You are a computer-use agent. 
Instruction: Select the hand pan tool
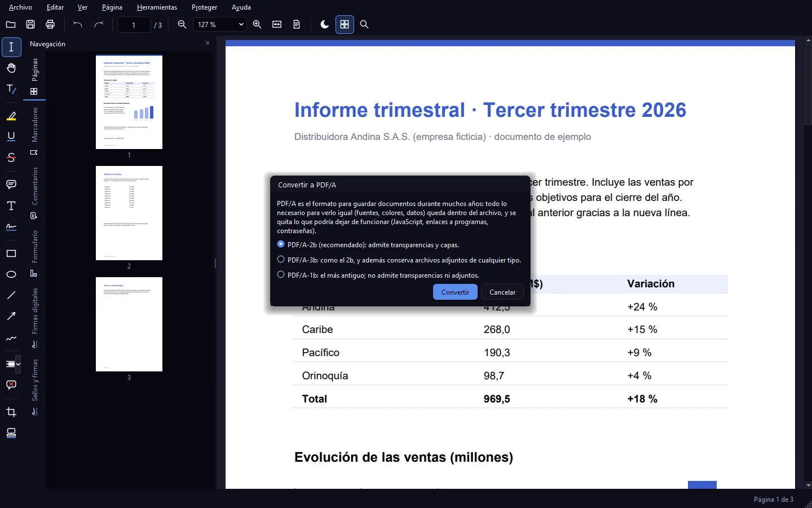(11, 68)
